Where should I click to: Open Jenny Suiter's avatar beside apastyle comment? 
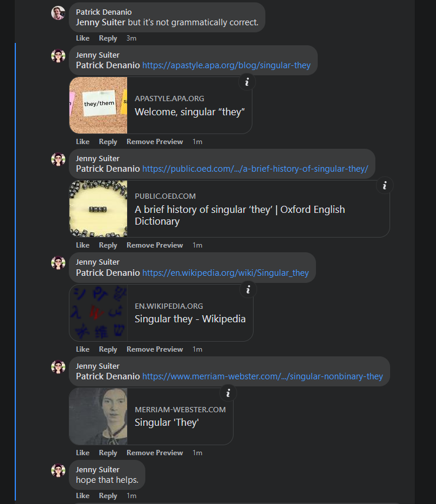[58, 56]
